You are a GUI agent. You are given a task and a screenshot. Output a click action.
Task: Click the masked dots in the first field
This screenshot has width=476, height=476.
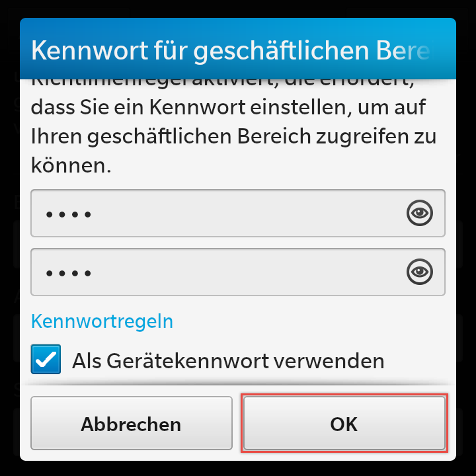[x=68, y=215]
